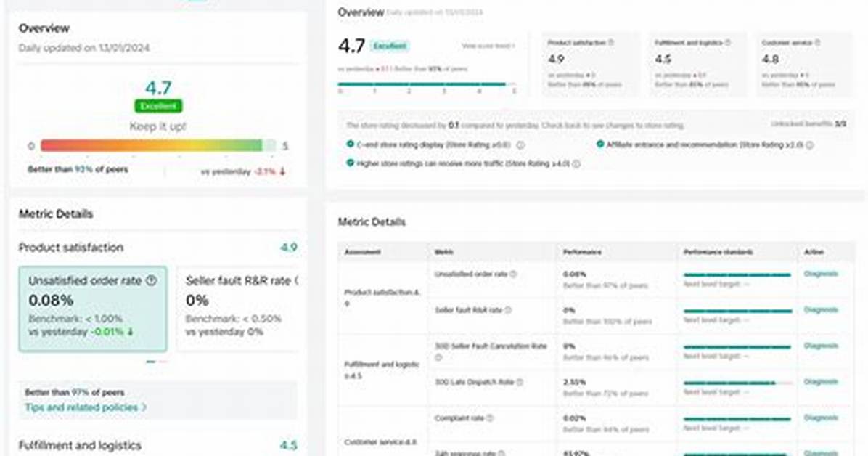The height and width of the screenshot is (456, 868).
Task: Click the red-to-green store rating gradient bar
Action: point(157,146)
